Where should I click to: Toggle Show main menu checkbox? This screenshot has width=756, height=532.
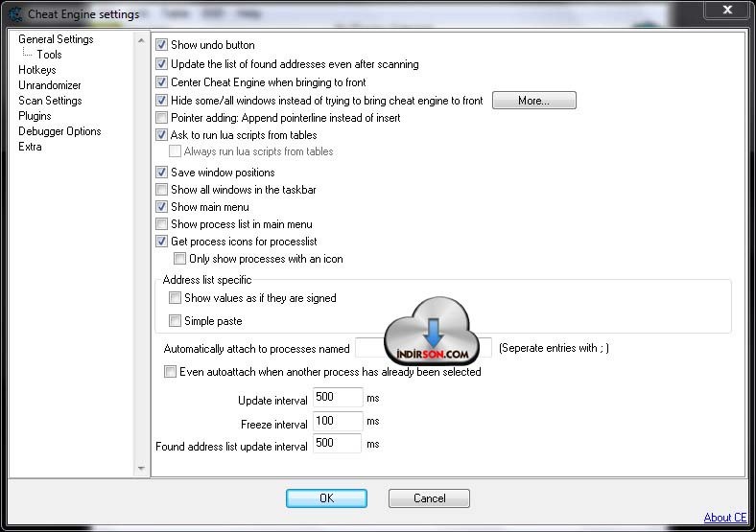161,207
